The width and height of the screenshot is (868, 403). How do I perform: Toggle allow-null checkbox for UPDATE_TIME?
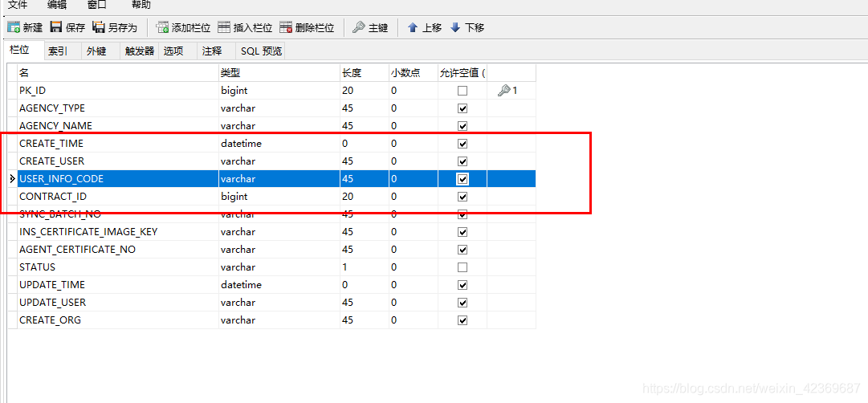pyautogui.click(x=463, y=285)
